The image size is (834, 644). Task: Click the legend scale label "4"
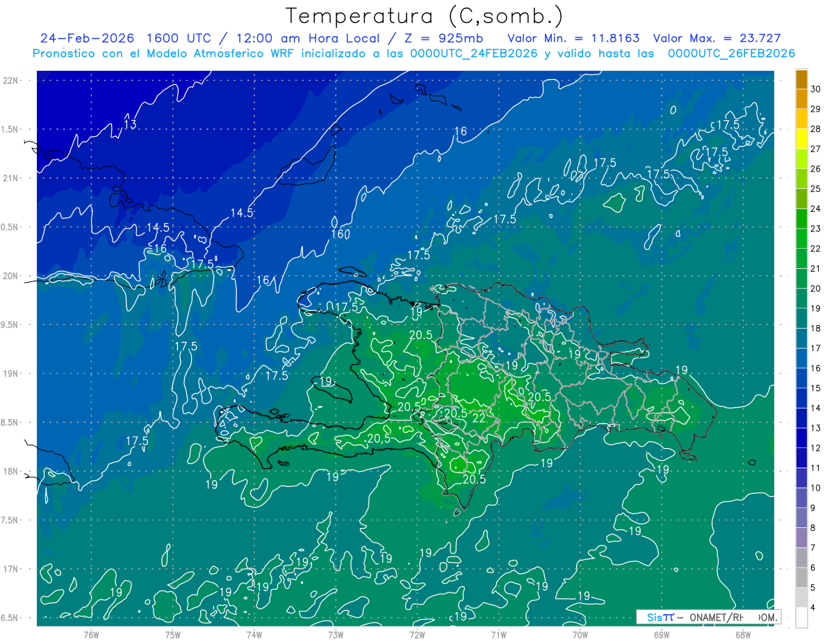pos(813,608)
